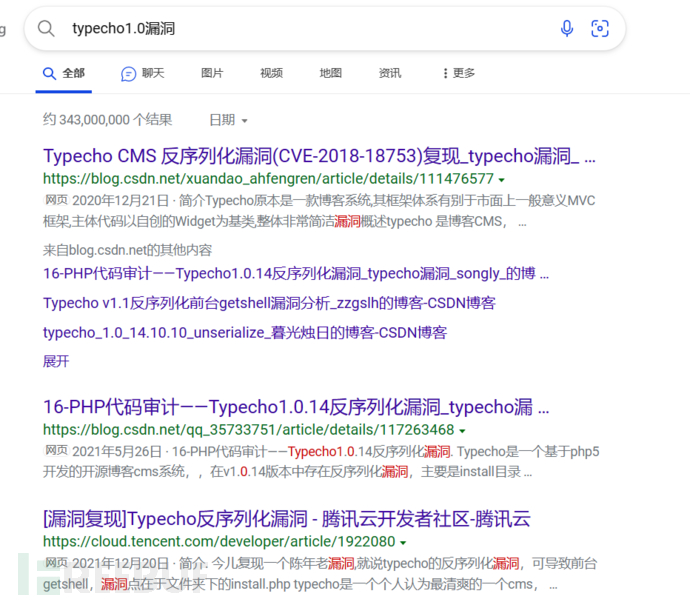This screenshot has width=690, height=602.
Task: Select the 全部 tab
Action: (x=64, y=73)
